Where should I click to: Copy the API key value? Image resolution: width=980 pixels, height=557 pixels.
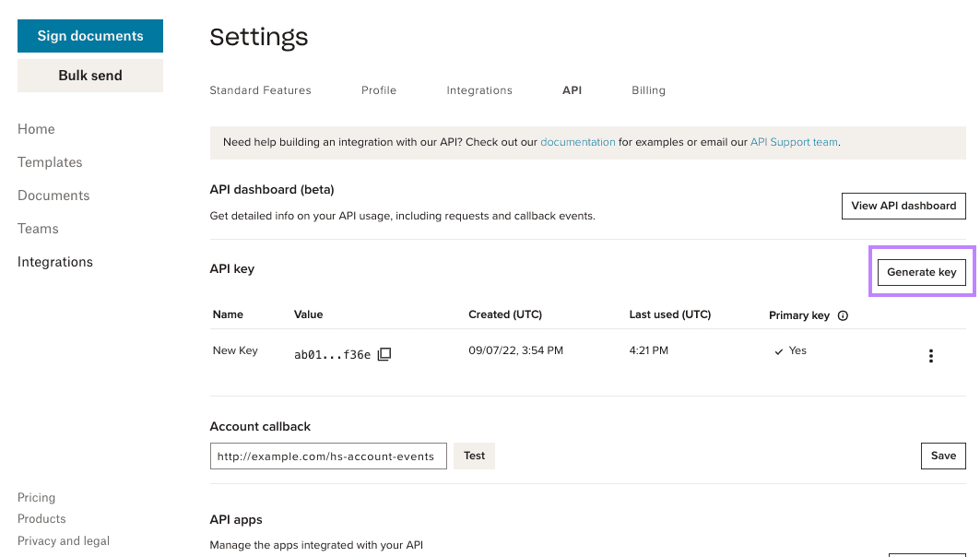(384, 352)
